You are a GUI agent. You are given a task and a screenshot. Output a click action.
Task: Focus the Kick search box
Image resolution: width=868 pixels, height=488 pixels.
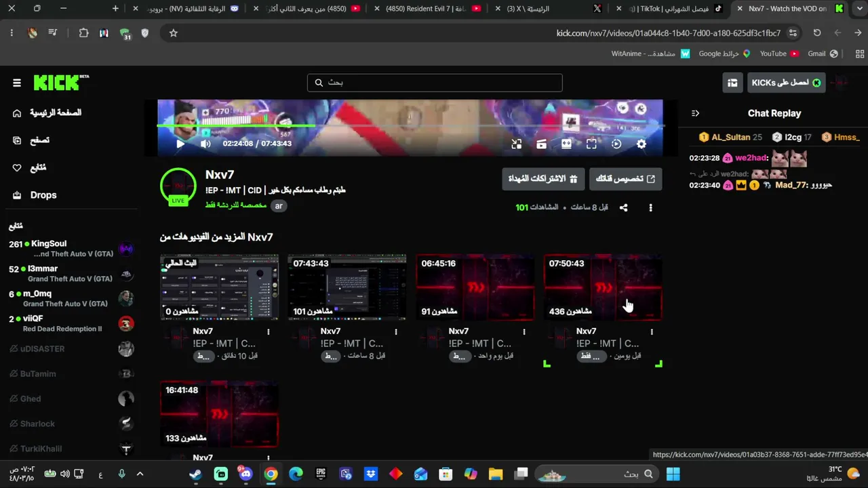tap(435, 83)
